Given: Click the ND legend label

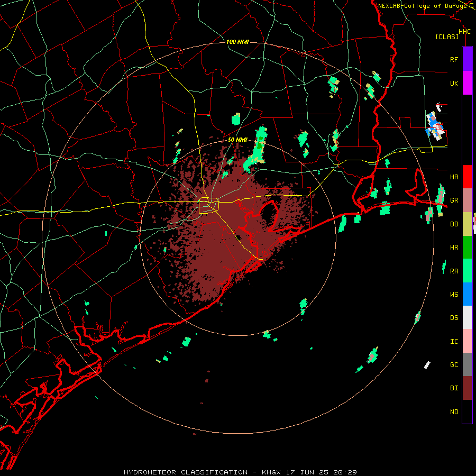Looking at the screenshot, I should pyautogui.click(x=454, y=412).
